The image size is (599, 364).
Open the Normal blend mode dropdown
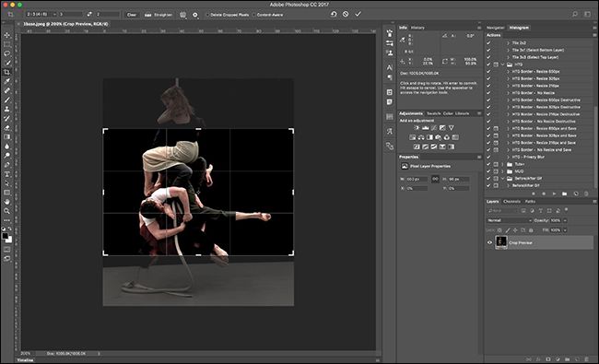510,220
